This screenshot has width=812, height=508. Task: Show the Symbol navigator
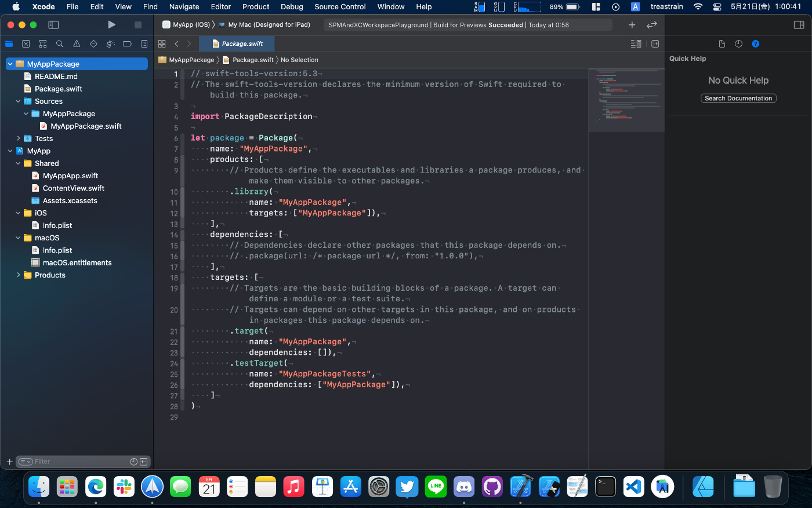coord(42,44)
